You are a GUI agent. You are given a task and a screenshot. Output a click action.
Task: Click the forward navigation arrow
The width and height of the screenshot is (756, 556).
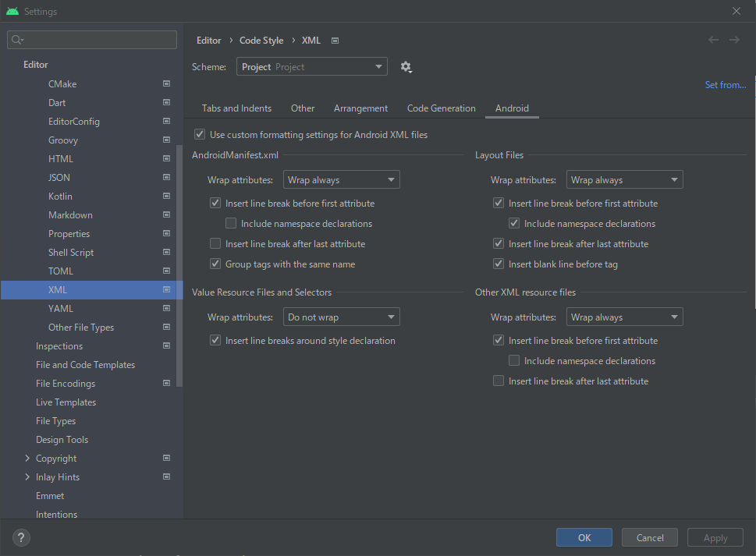coord(734,40)
